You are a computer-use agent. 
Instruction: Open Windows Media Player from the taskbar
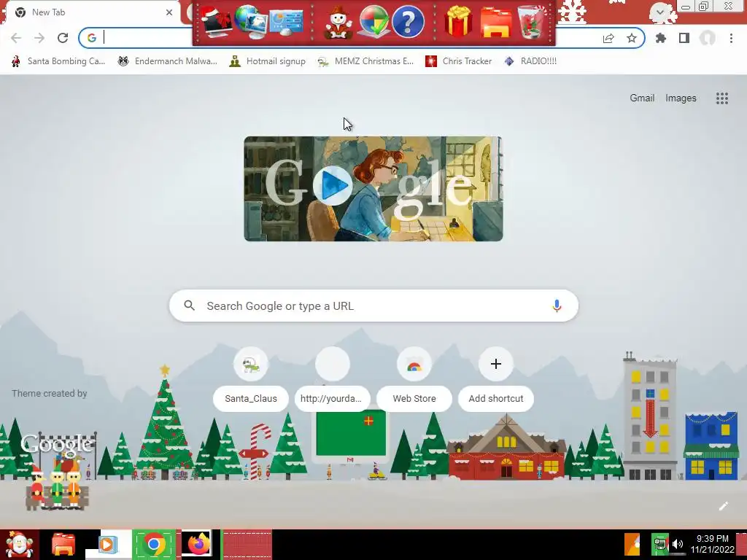[108, 544]
